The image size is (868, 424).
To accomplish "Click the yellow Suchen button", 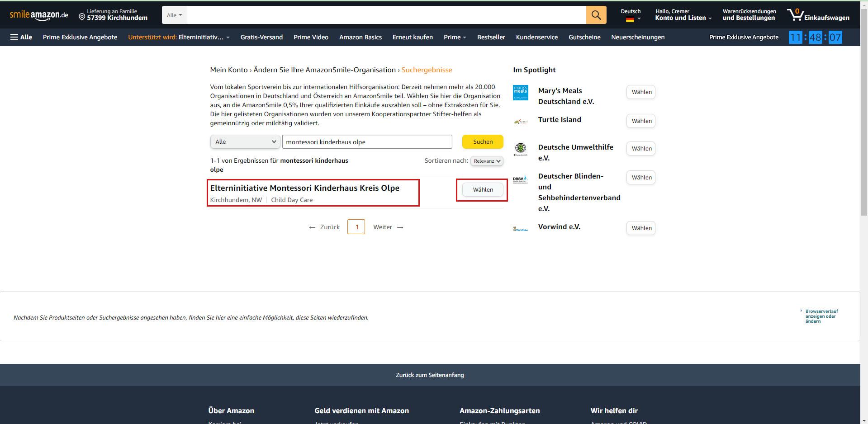I will click(x=483, y=141).
